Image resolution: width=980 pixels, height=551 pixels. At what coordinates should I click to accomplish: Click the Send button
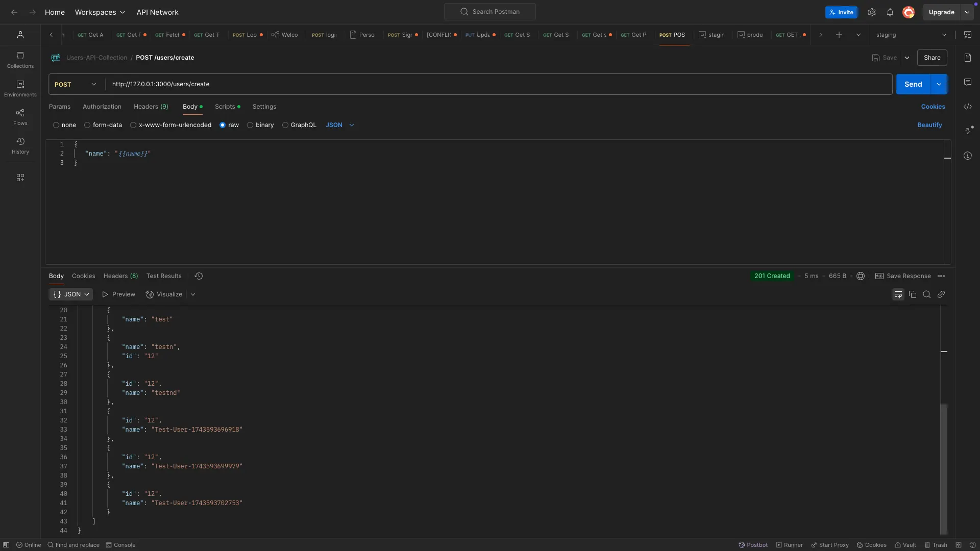[913, 84]
